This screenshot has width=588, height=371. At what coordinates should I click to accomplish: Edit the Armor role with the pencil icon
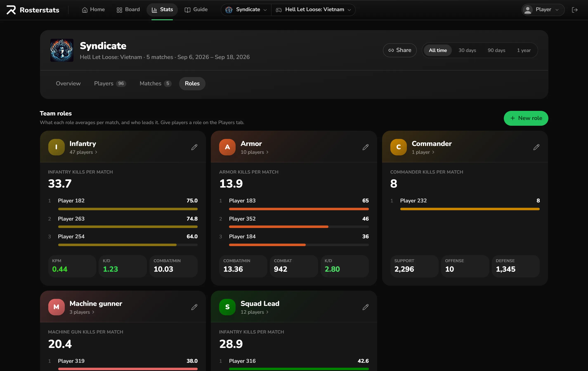[365, 147]
